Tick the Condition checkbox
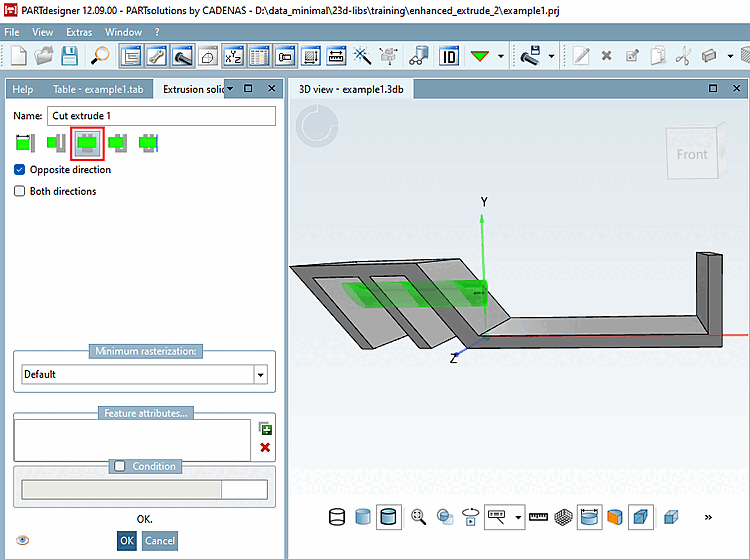This screenshot has height=560, width=750. 120,466
